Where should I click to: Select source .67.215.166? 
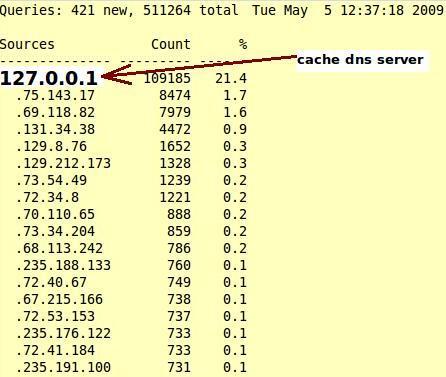coord(59,300)
